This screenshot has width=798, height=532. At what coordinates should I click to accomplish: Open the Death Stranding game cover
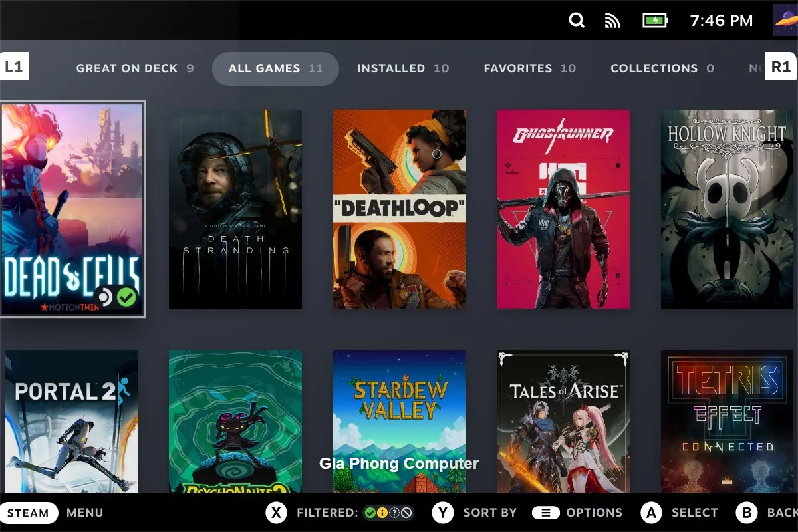[x=235, y=209]
